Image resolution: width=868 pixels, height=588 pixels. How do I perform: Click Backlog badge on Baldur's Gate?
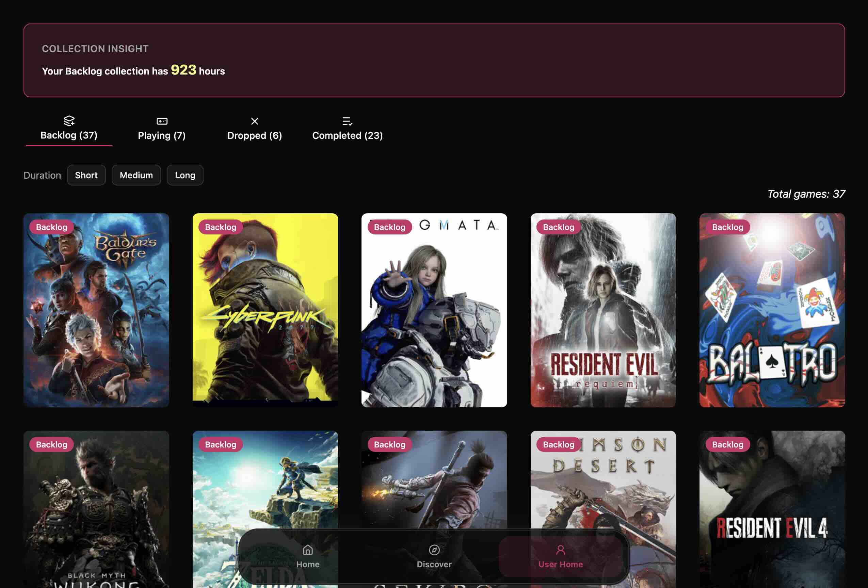coord(51,227)
